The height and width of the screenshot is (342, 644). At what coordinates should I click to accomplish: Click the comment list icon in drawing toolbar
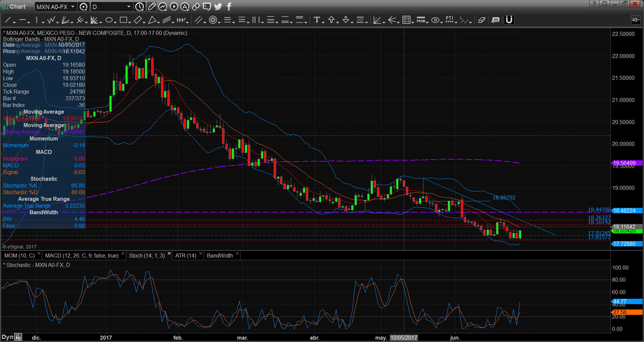pyautogui.click(x=495, y=20)
